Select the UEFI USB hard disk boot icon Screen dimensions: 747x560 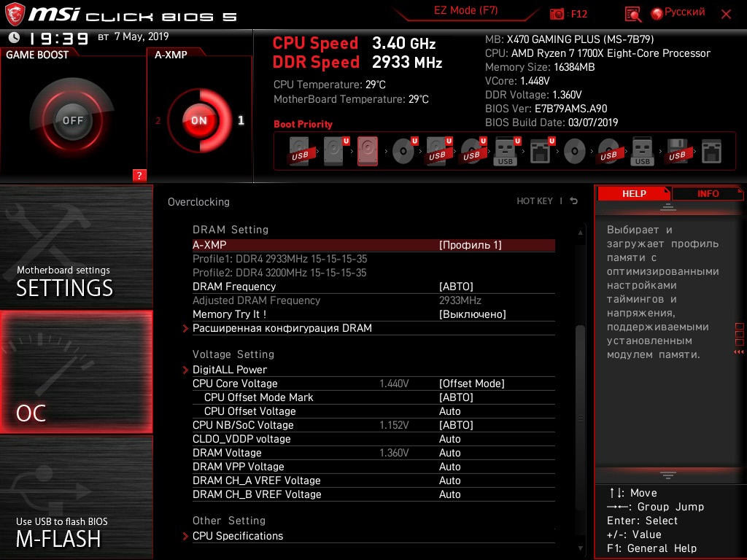pos(438,152)
